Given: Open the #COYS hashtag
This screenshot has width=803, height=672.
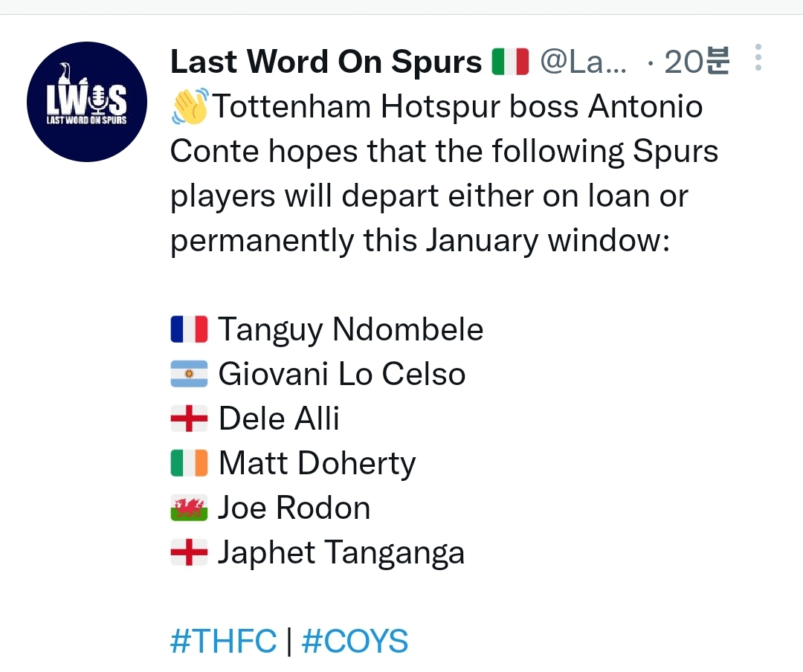Looking at the screenshot, I should point(355,641).
